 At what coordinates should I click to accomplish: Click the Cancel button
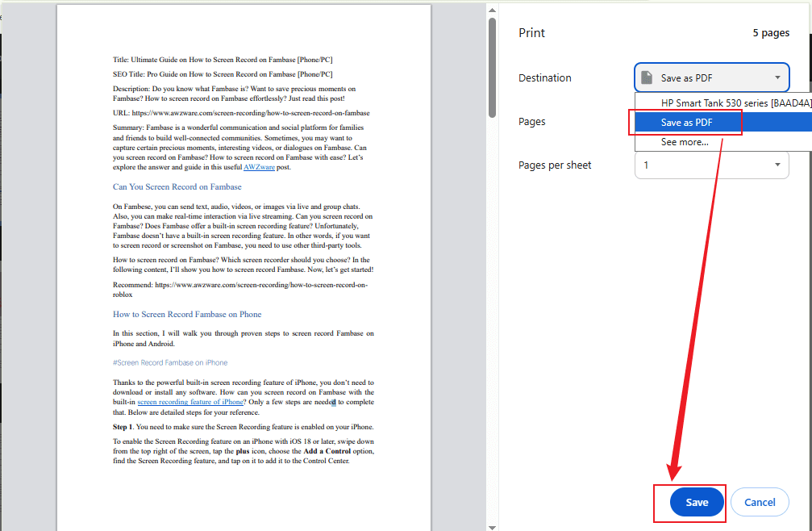pos(759,501)
